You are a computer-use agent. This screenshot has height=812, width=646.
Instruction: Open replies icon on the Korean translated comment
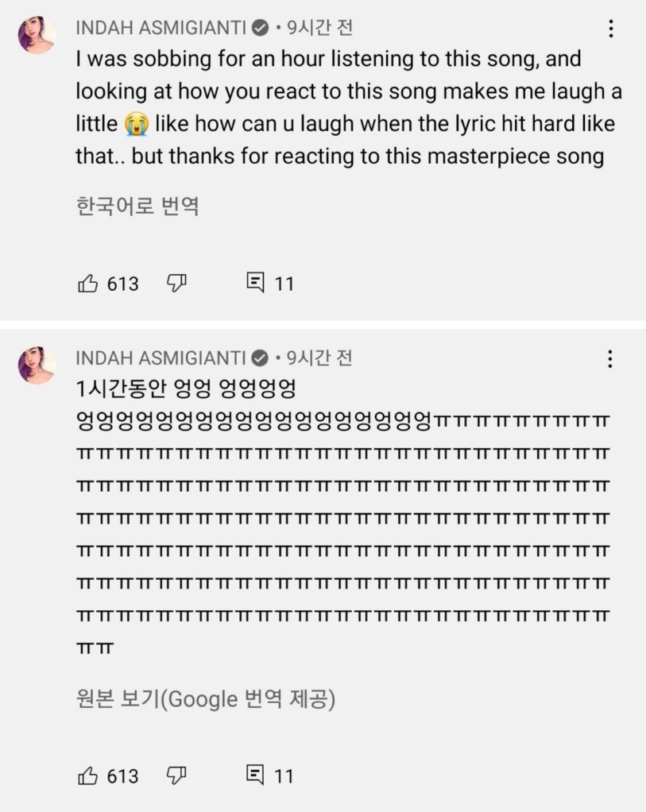coord(256,775)
